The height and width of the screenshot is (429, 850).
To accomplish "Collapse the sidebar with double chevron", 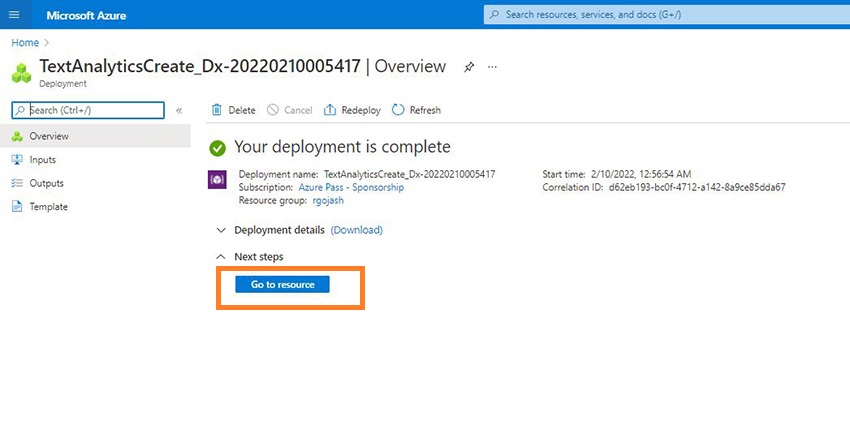I will [x=179, y=111].
